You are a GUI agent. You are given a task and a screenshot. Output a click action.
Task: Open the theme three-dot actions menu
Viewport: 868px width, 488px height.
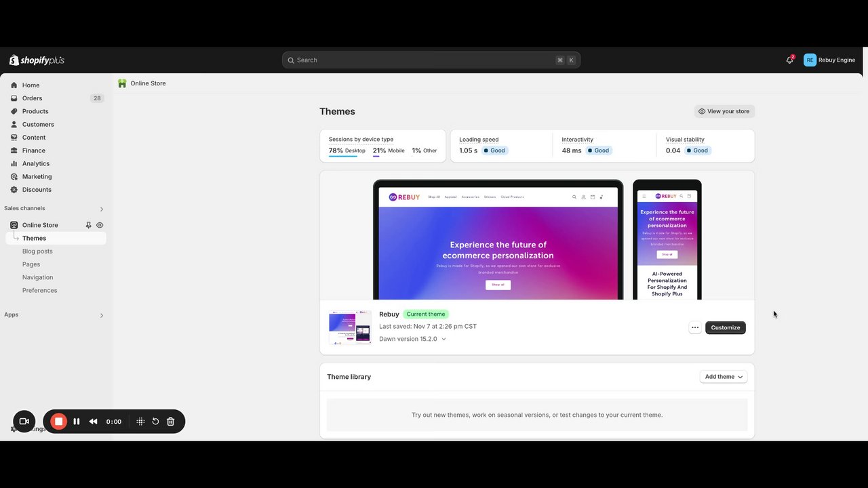click(x=694, y=327)
